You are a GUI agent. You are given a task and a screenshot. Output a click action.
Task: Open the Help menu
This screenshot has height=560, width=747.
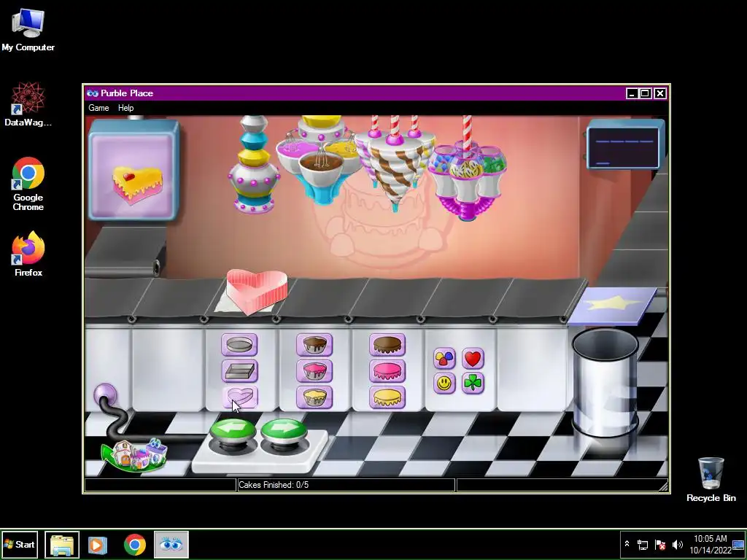pyautogui.click(x=125, y=108)
